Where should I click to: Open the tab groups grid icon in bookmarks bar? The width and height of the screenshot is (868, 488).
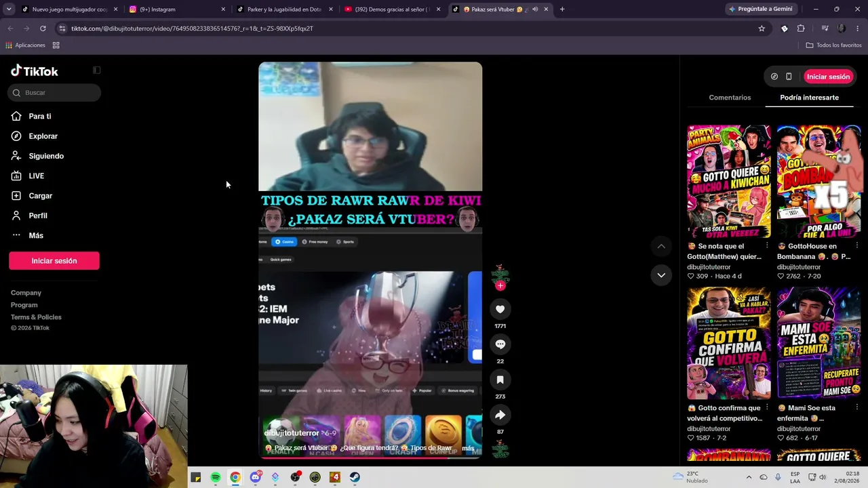[56, 45]
